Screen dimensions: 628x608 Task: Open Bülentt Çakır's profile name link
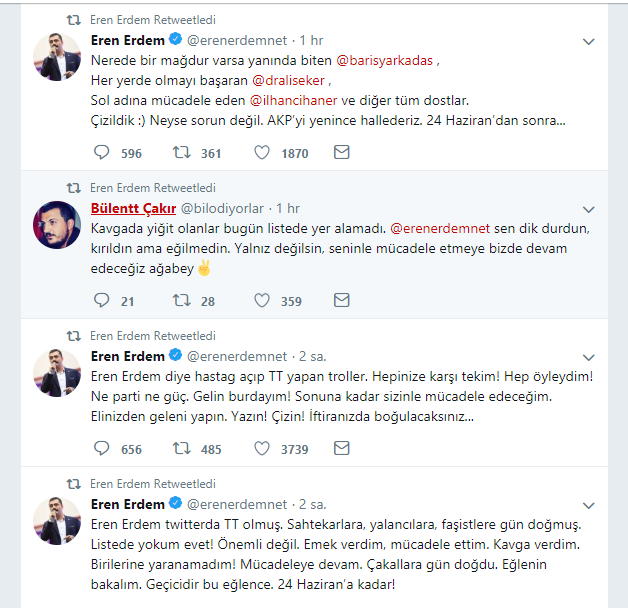point(137,208)
